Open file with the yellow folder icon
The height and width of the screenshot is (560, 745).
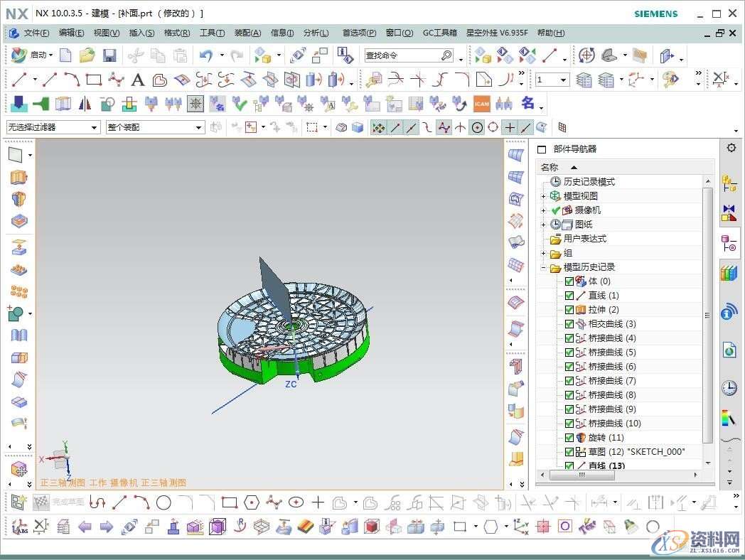87,55
